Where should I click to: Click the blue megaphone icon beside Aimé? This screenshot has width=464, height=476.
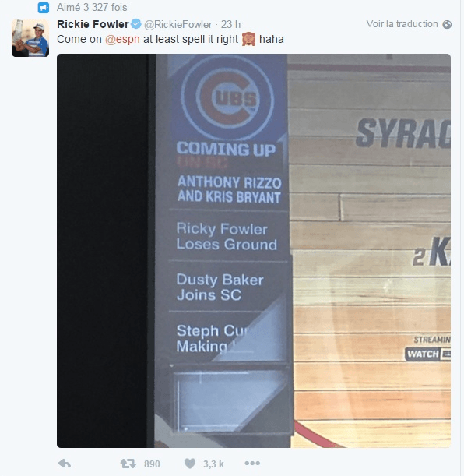pos(44,8)
